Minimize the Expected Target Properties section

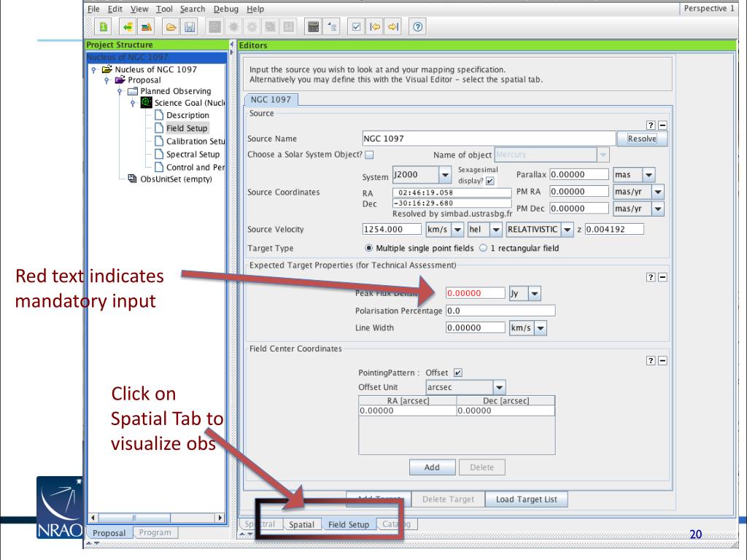(662, 277)
